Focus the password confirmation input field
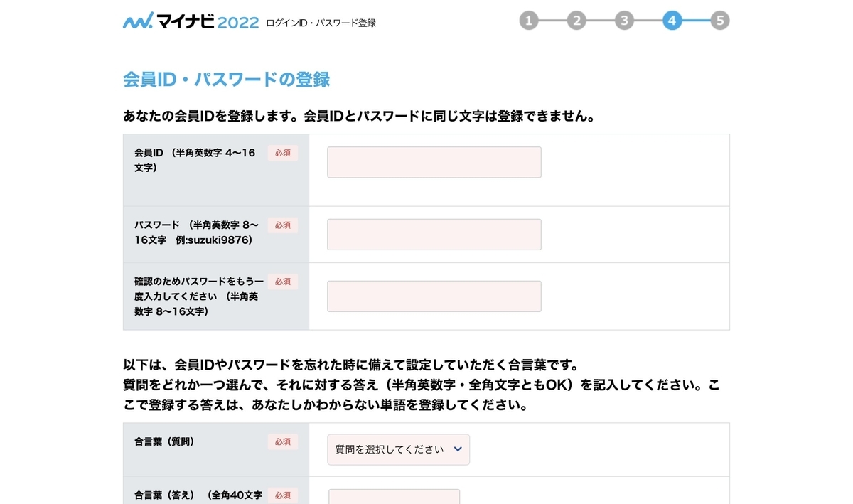This screenshot has width=853, height=504. (434, 296)
